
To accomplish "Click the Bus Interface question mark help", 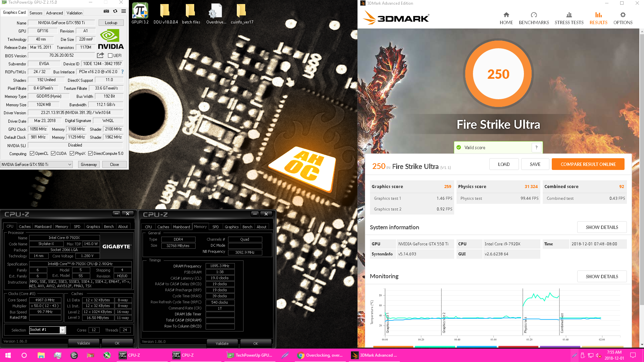I will [122, 72].
